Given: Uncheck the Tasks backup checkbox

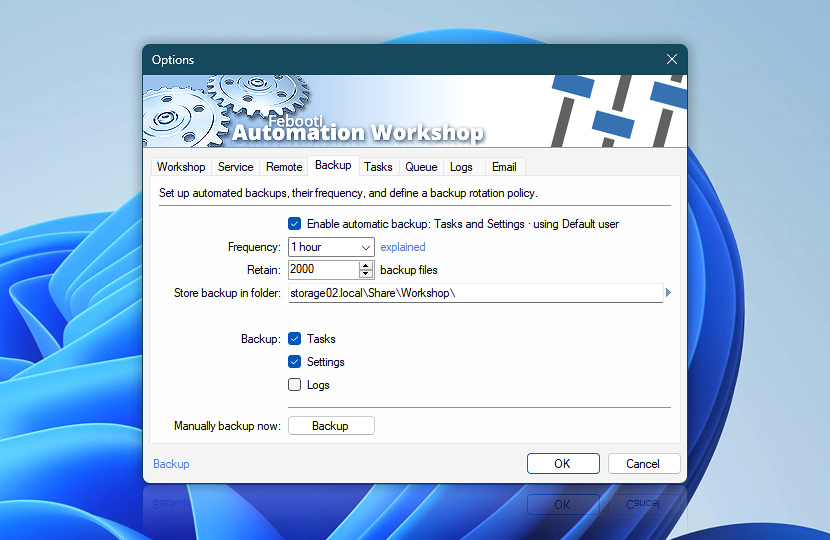Looking at the screenshot, I should (x=294, y=339).
